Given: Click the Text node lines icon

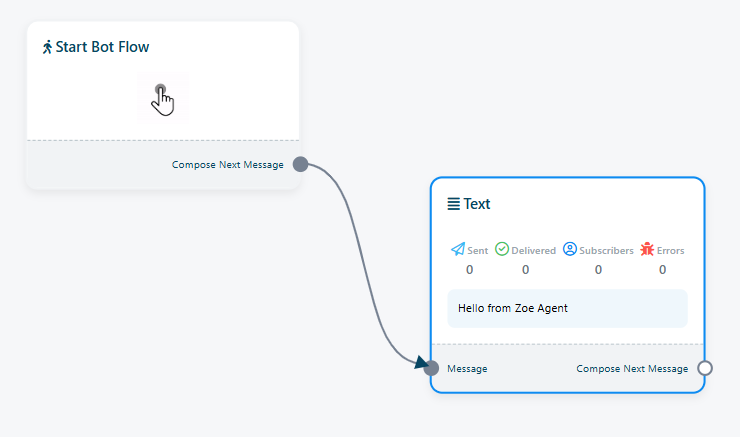Looking at the screenshot, I should (x=454, y=204).
